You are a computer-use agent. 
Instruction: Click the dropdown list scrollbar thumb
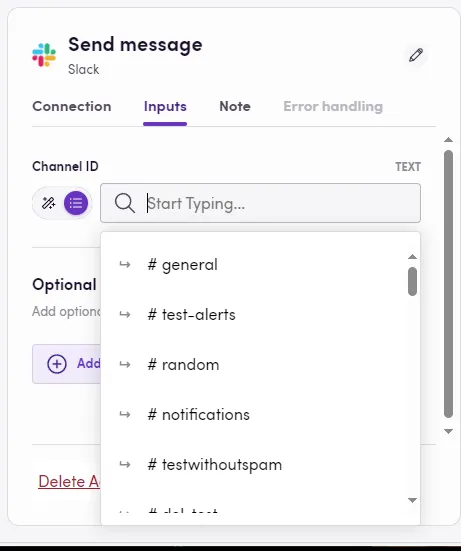coord(413,281)
